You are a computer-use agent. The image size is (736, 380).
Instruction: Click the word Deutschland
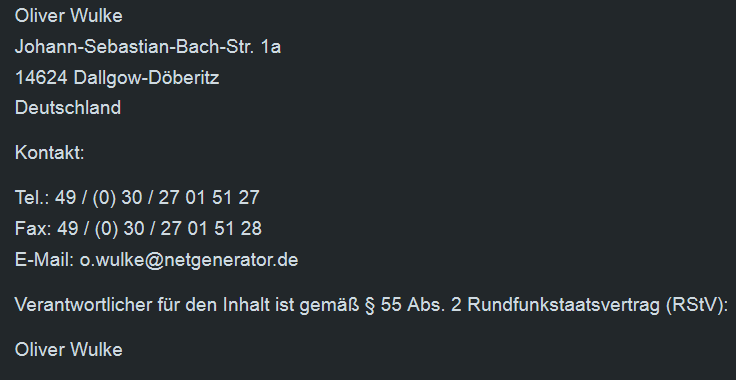68,108
